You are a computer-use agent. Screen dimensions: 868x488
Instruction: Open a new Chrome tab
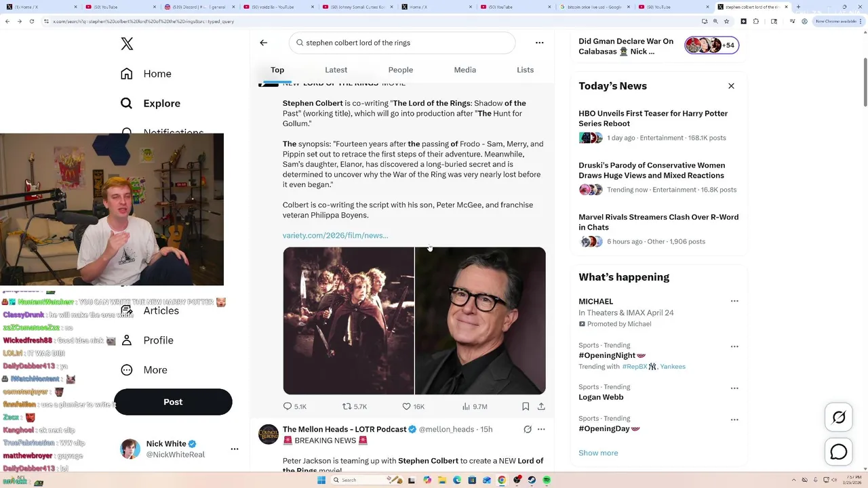(x=798, y=7)
